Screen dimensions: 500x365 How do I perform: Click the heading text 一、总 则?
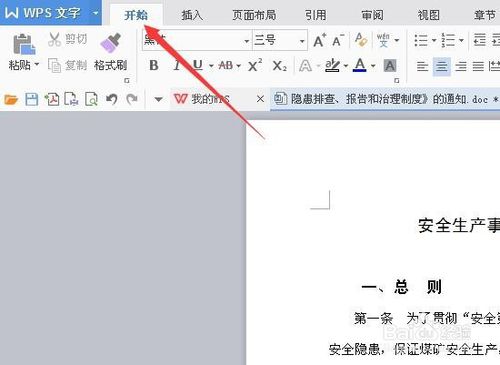(402, 287)
